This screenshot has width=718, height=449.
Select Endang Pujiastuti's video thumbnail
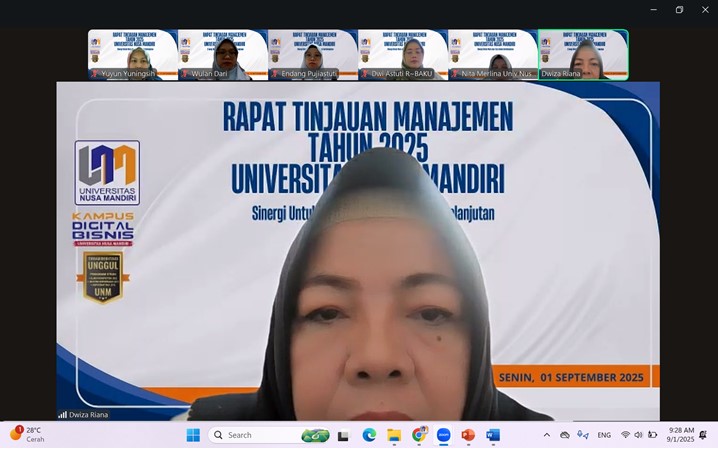(313, 55)
